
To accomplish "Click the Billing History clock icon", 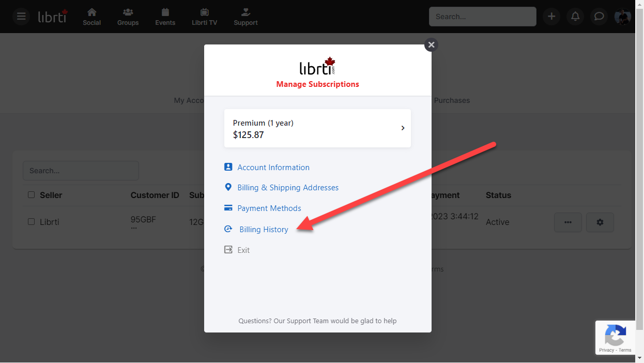I will [x=228, y=229].
